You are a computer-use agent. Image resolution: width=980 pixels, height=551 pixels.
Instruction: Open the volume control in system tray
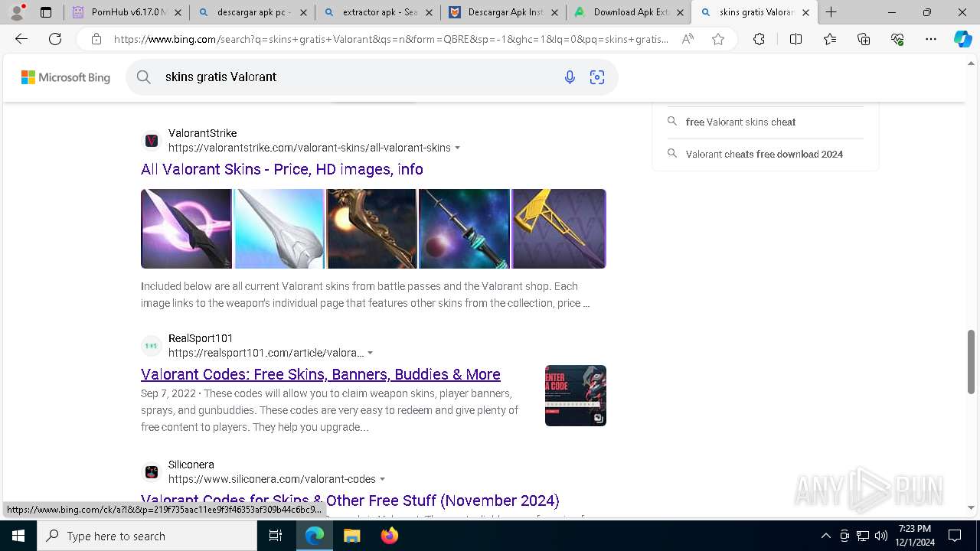(x=881, y=536)
